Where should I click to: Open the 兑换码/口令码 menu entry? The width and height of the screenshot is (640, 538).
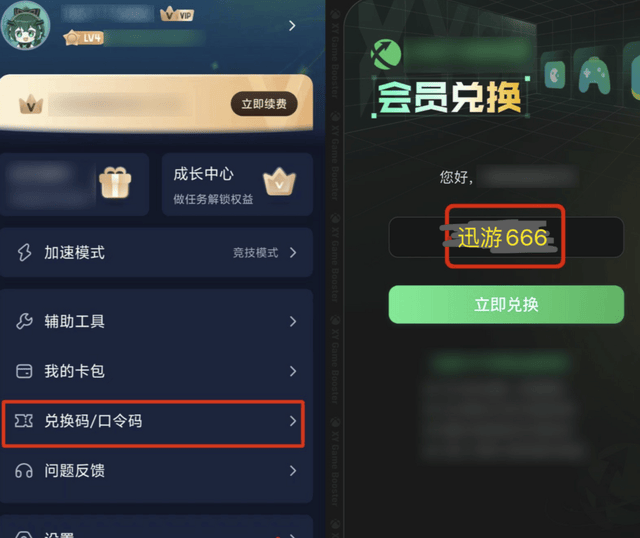[x=153, y=423]
